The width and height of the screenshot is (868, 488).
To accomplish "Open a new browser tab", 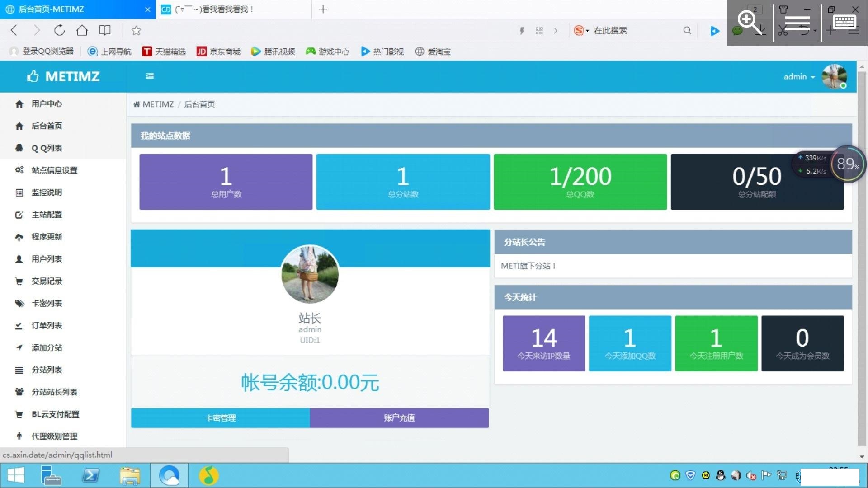I will (323, 9).
